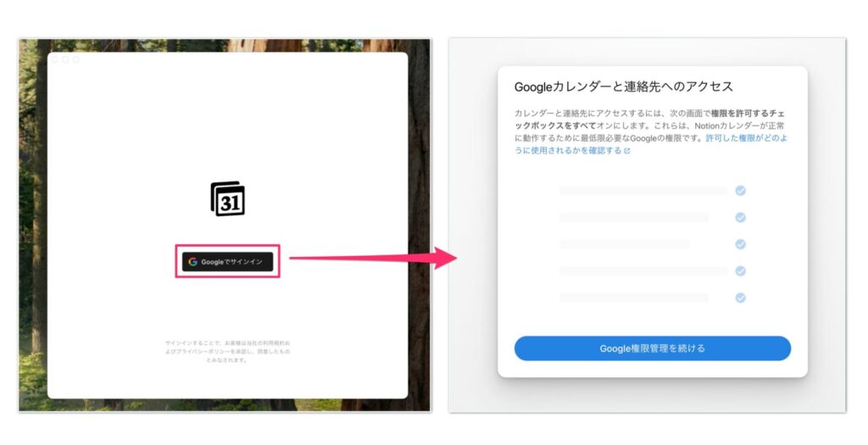Click the third permission placeholder bar
The height and width of the screenshot is (445, 868).
624,244
